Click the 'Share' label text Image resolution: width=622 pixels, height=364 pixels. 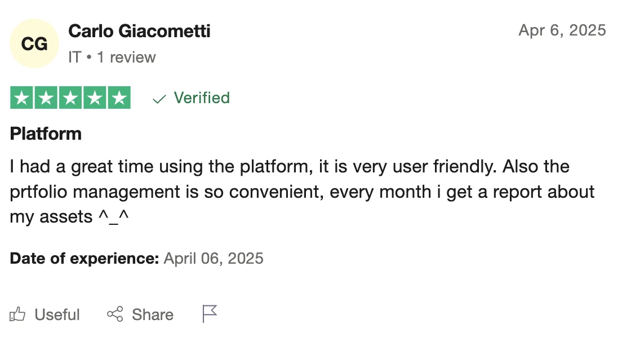pos(153,314)
